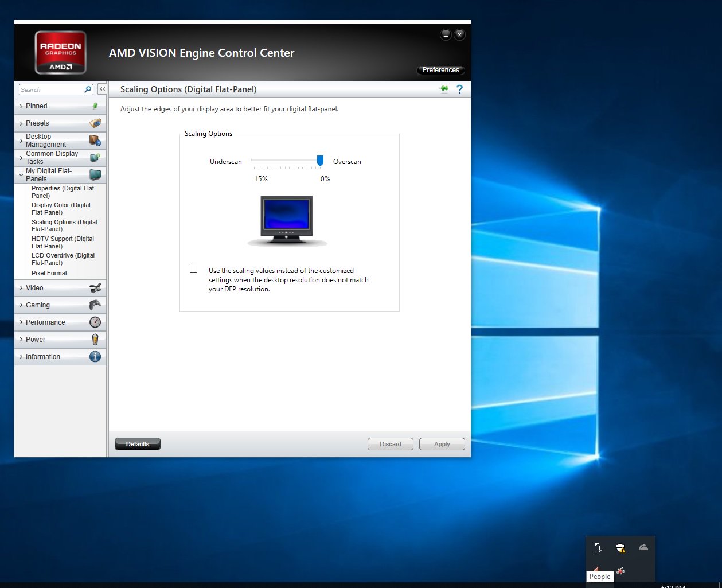Click the Defaults button

(138, 444)
